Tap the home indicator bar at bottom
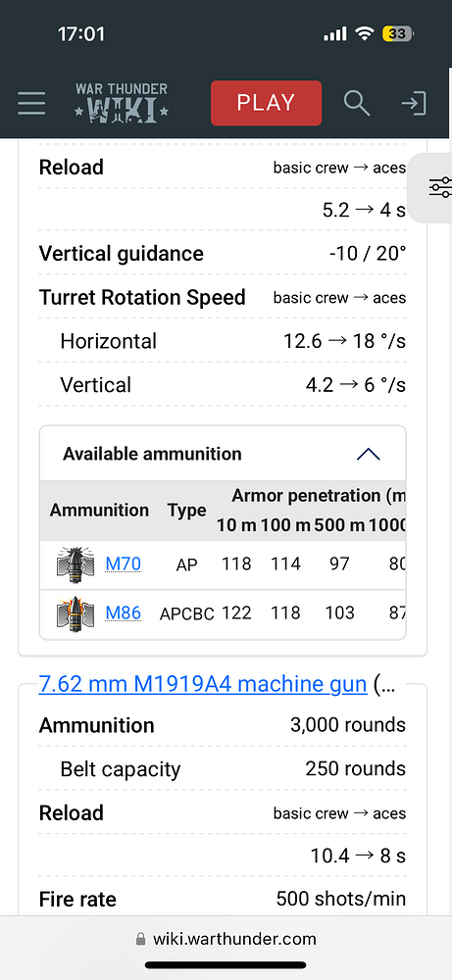The height and width of the screenshot is (980, 452). [226, 965]
